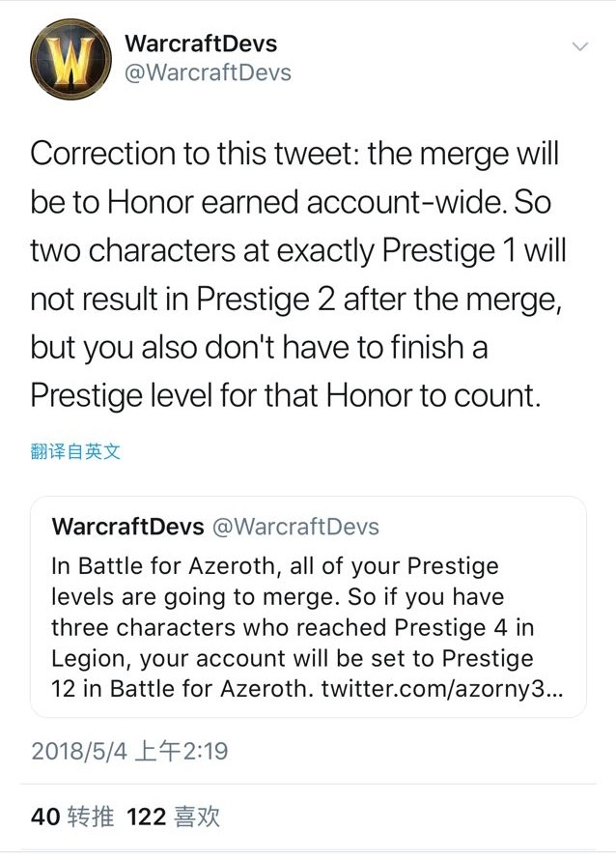Click the 'Prestige level for that Honor' line
Screen dimensions: 616x860
tap(285, 395)
